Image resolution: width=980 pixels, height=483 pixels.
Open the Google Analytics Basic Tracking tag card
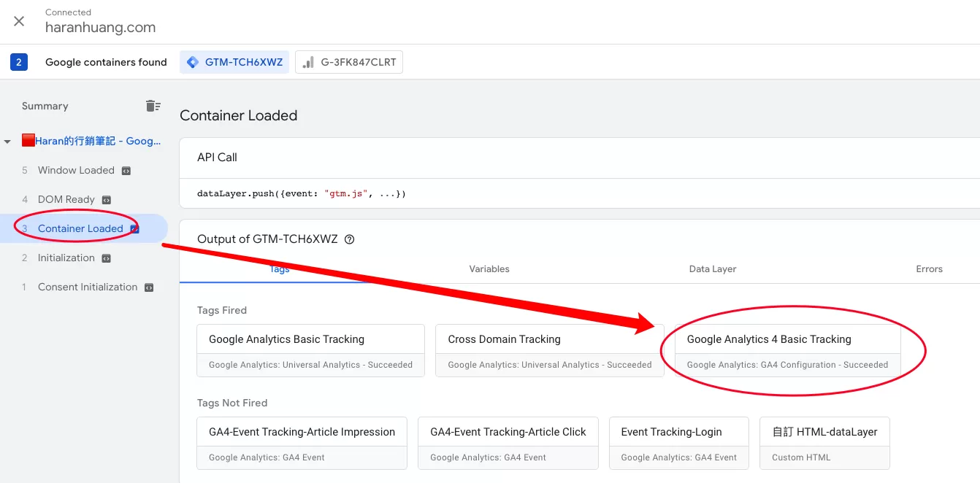coord(310,350)
